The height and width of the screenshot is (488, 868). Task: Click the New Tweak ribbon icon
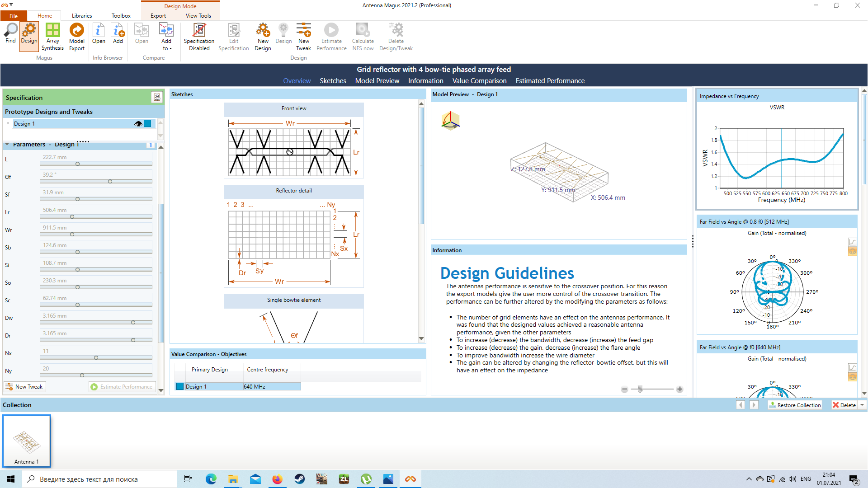(303, 30)
